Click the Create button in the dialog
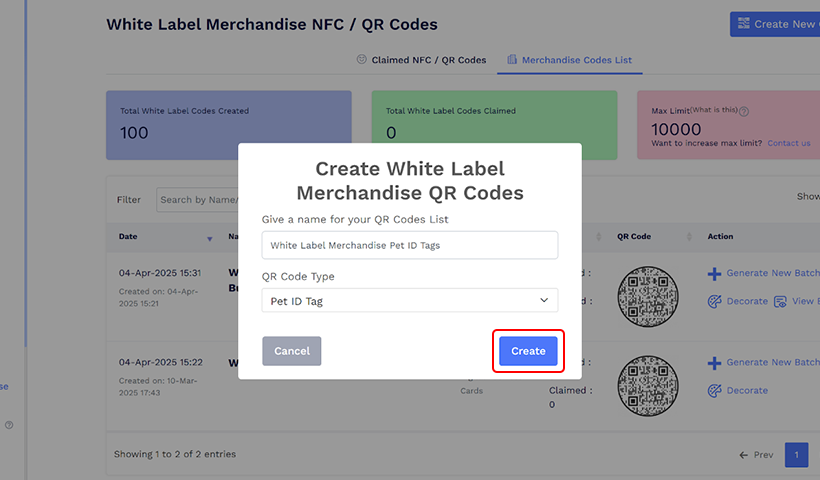This screenshot has width=820, height=480. tap(528, 351)
